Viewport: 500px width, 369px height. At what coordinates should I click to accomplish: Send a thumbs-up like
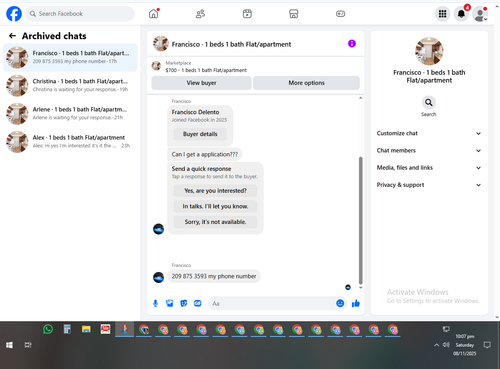[356, 303]
